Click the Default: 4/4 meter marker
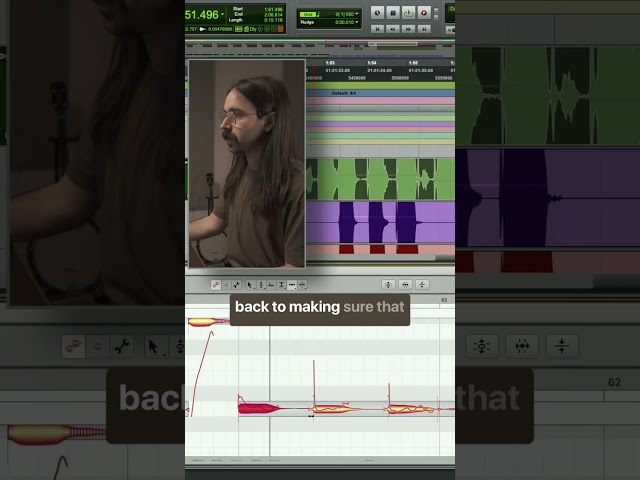Image resolution: width=640 pixels, height=480 pixels. click(343, 93)
